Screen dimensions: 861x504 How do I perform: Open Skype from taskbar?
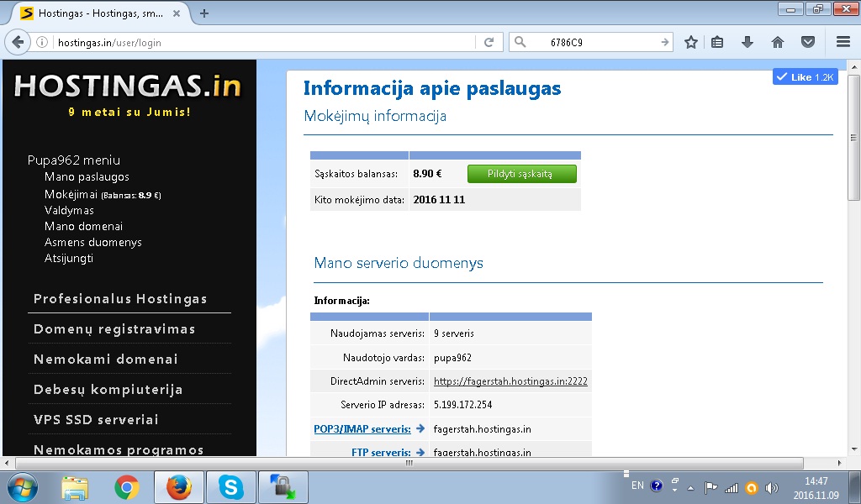point(230,487)
